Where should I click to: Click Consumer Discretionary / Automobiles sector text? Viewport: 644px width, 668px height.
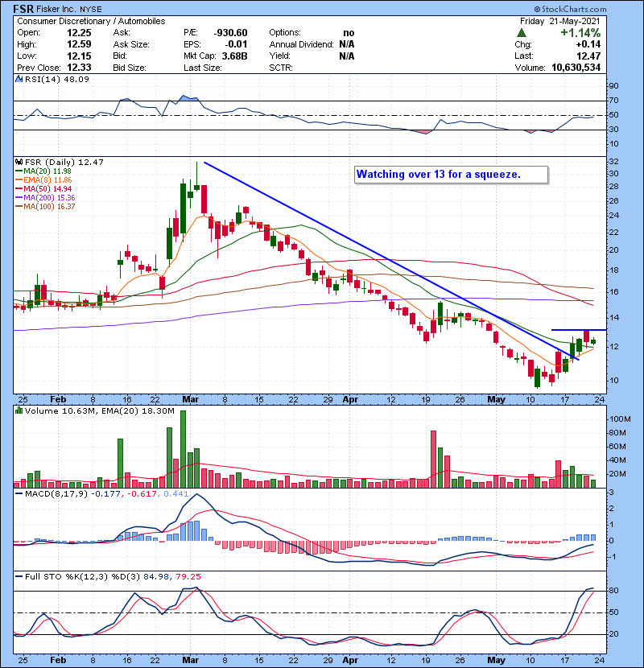tap(91, 21)
